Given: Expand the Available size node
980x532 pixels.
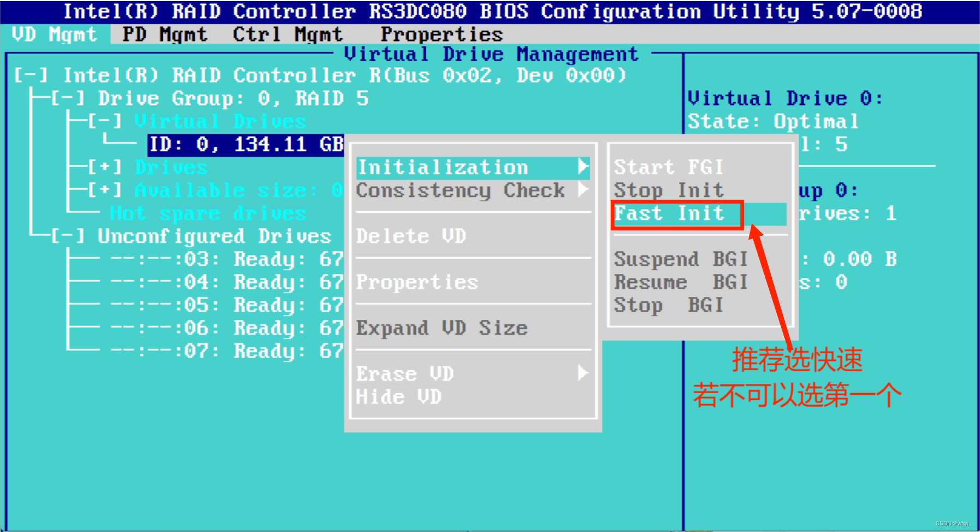Looking at the screenshot, I should click(105, 190).
